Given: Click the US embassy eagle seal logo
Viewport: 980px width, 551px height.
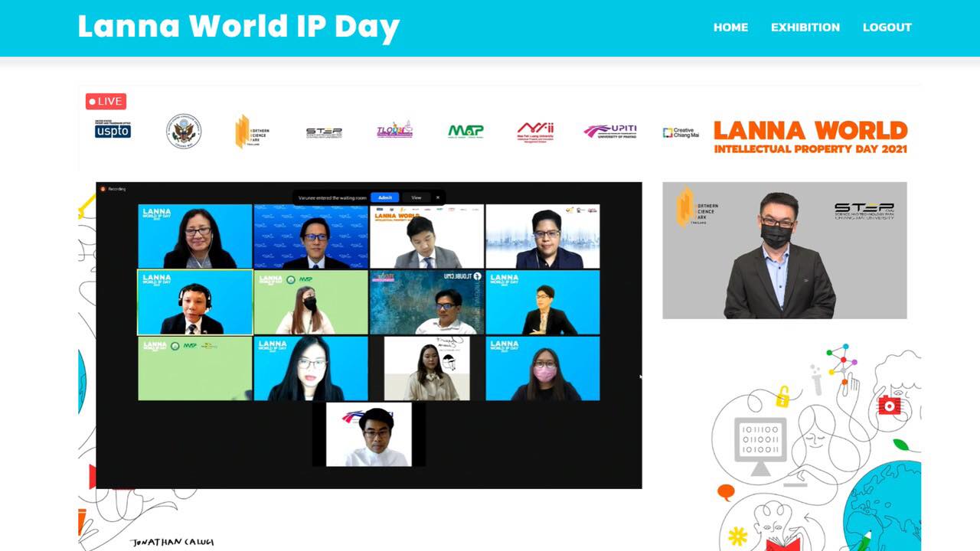Looking at the screenshot, I should point(184,131).
